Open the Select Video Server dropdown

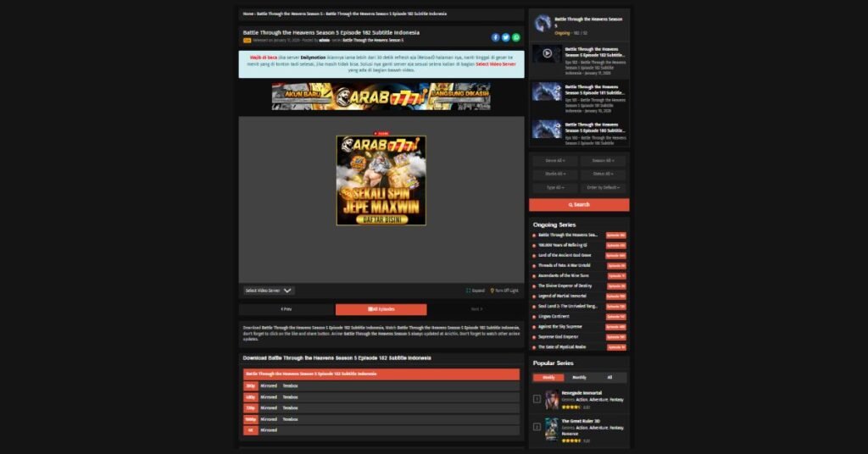(x=267, y=291)
